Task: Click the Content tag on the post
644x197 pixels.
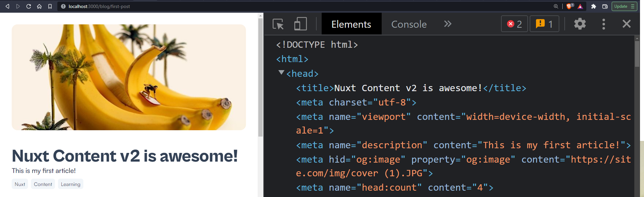Action: coord(43,184)
